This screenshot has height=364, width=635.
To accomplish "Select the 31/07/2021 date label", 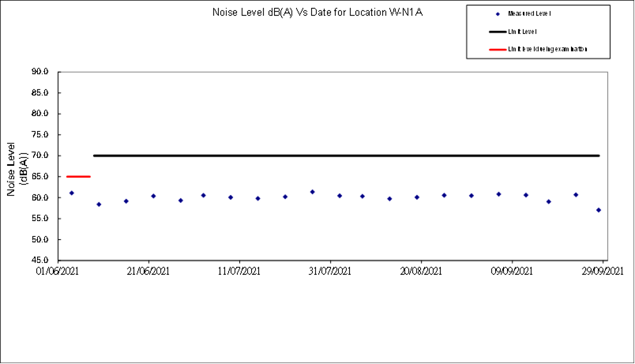I will (330, 272).
